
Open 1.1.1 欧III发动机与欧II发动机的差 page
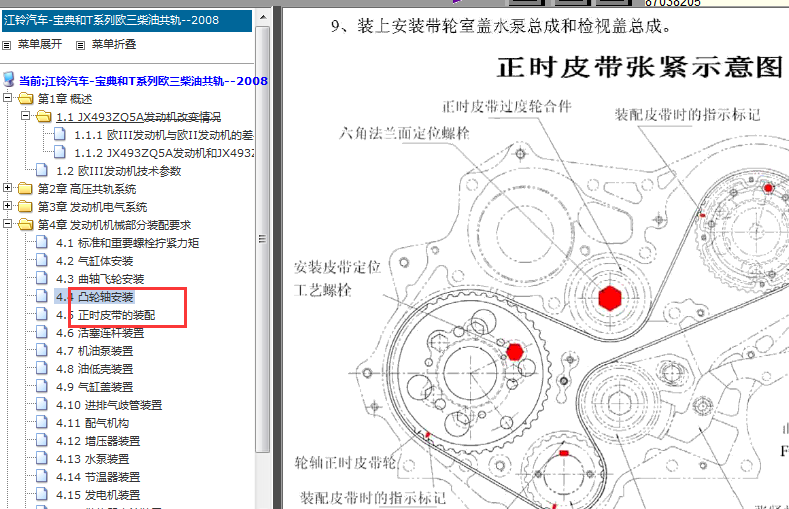click(164, 135)
